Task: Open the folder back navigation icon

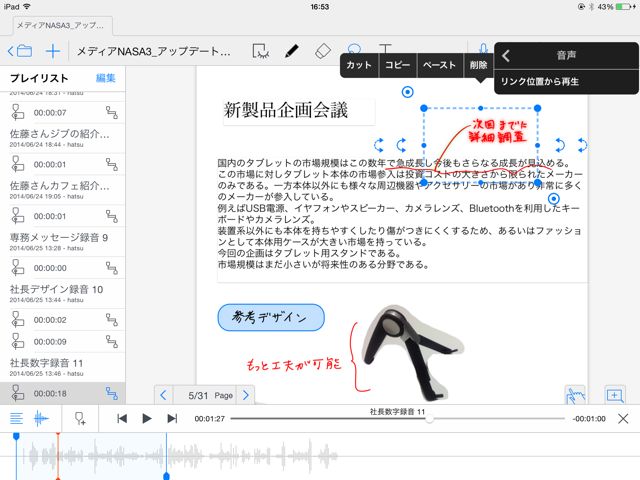Action: (x=20, y=51)
